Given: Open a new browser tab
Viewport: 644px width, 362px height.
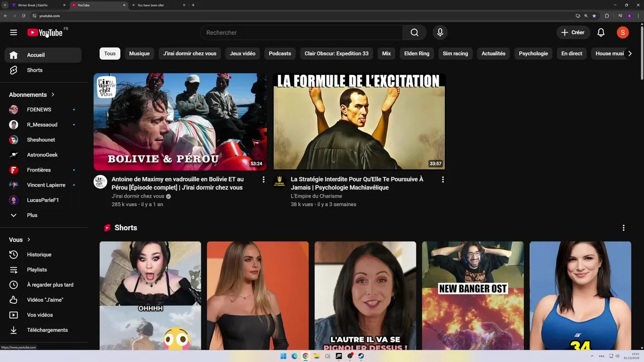Looking at the screenshot, I should [193, 5].
